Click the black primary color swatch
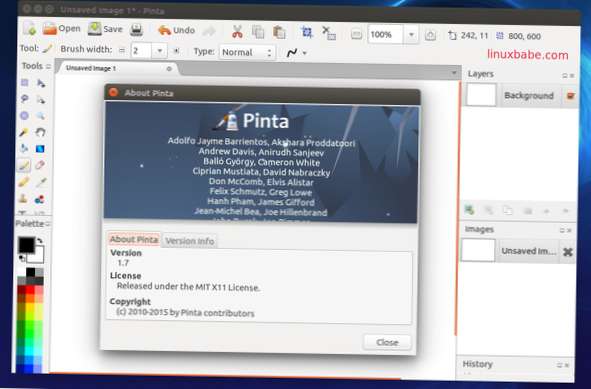This screenshot has height=389, width=591. [x=26, y=245]
